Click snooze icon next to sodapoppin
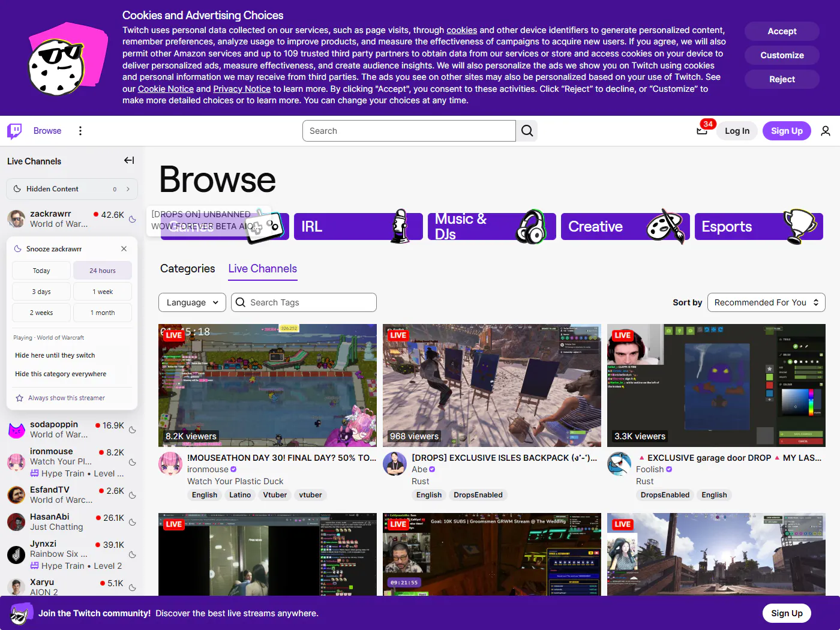 pos(133,430)
